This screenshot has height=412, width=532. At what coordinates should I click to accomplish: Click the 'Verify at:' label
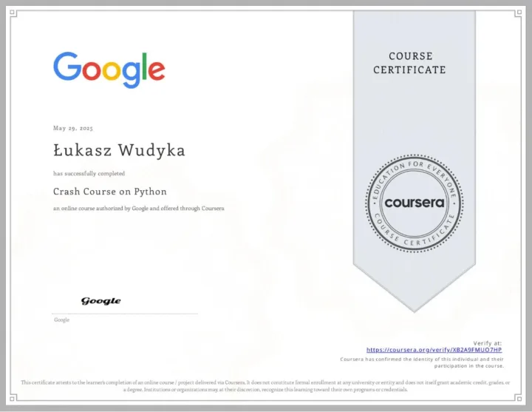point(487,343)
